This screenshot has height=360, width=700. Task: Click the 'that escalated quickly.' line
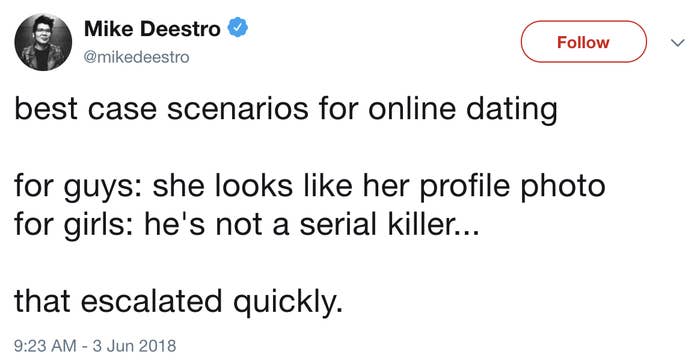[179, 301]
